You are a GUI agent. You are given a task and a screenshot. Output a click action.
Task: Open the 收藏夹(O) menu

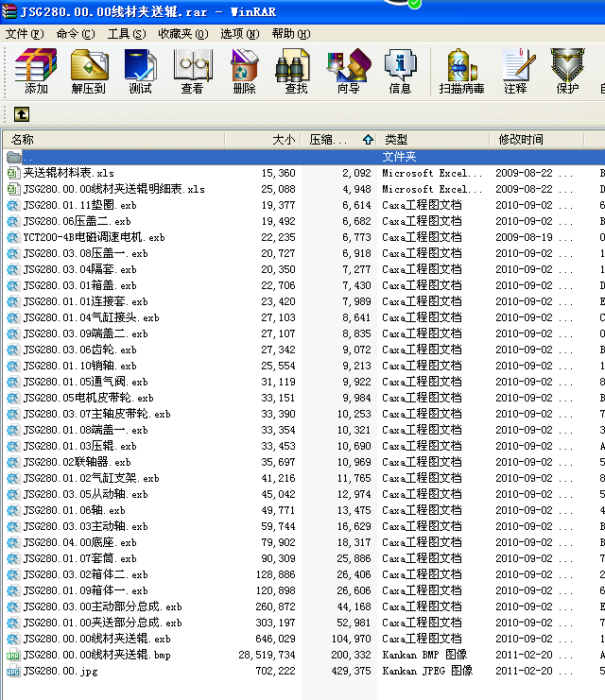[183, 34]
